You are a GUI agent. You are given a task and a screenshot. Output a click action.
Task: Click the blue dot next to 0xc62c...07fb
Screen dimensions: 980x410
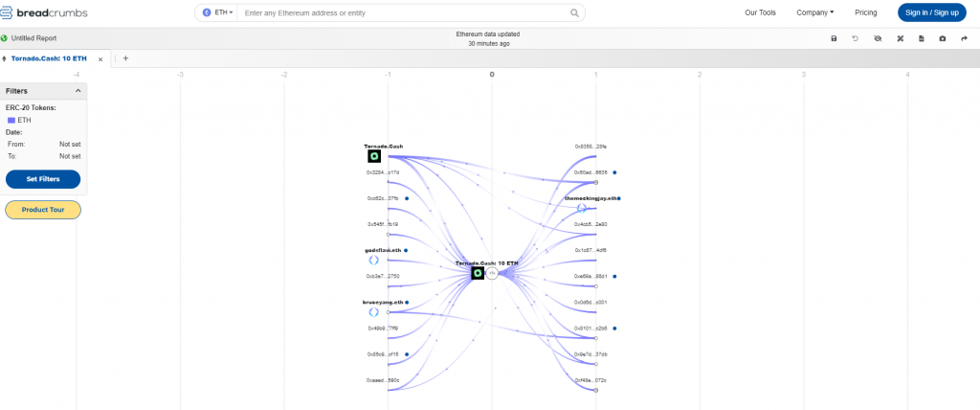pyautogui.click(x=406, y=198)
